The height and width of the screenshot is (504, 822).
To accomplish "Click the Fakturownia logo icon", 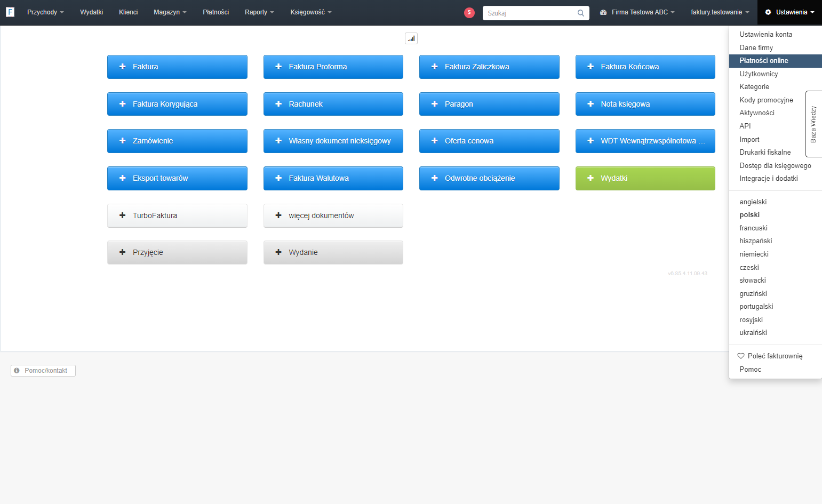I will (10, 12).
